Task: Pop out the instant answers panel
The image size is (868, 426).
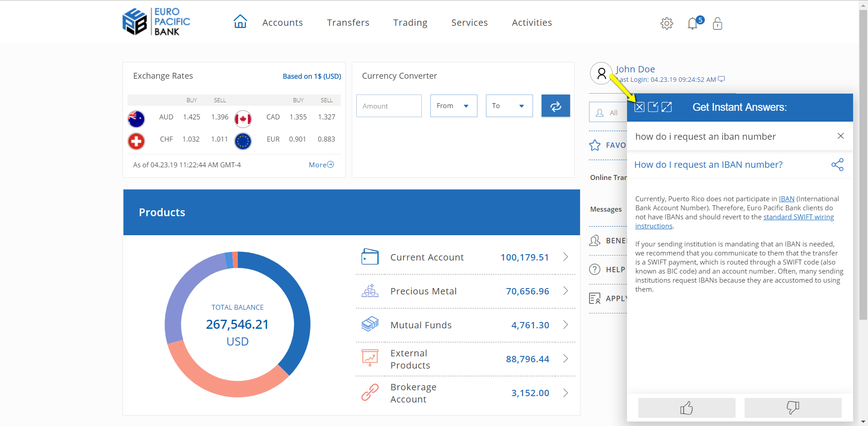Action: [x=653, y=107]
